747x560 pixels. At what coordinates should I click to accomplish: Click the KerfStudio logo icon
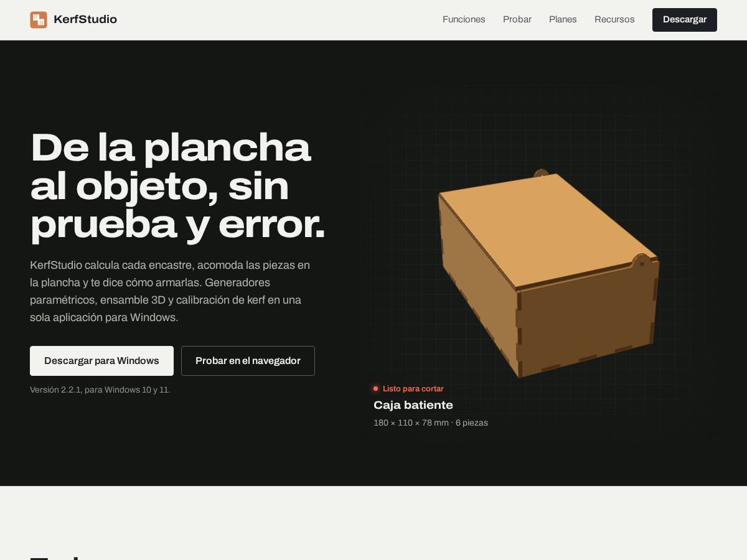tap(39, 20)
